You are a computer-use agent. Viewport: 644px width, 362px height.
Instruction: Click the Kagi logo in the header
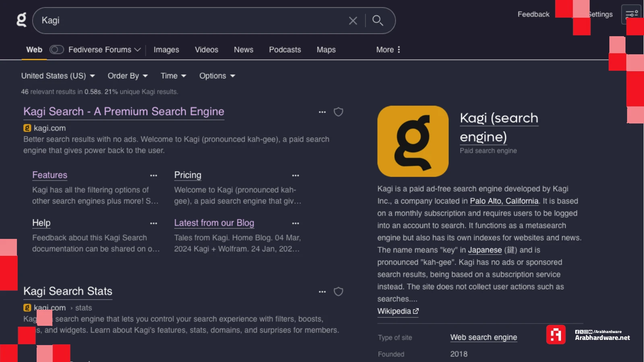[21, 20]
